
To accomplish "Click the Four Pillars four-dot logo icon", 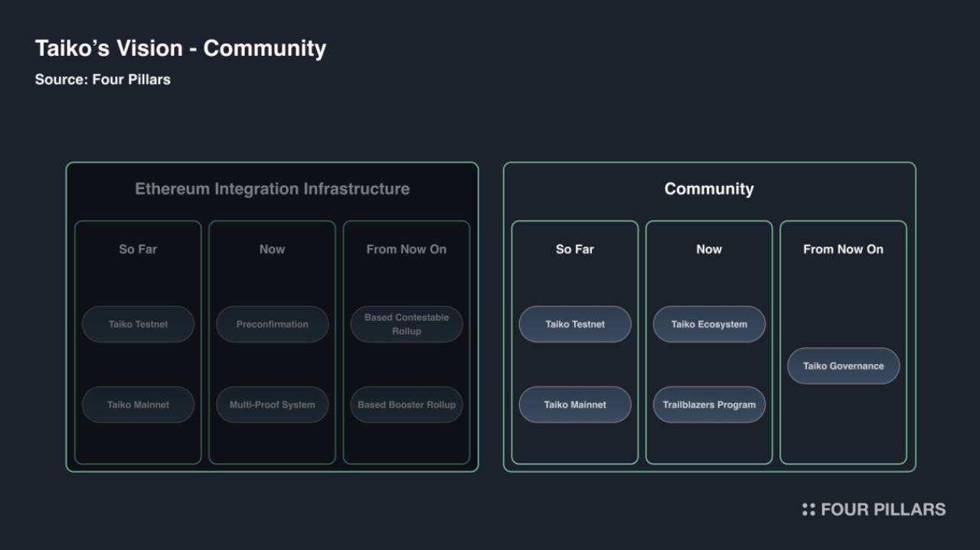I will [808, 509].
